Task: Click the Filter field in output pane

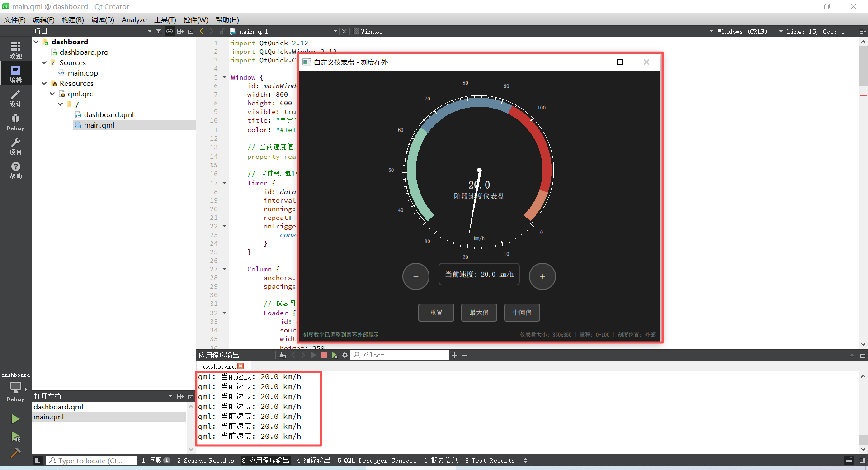Action: point(401,355)
